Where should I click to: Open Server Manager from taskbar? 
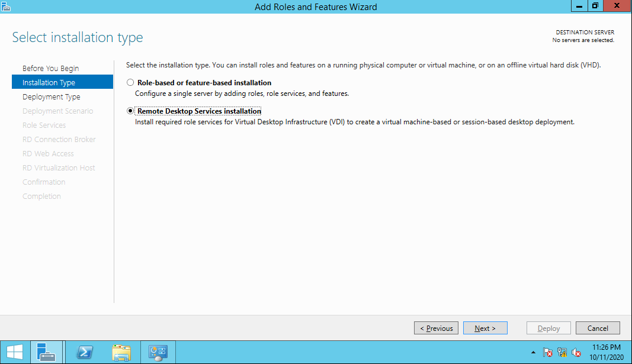(x=46, y=352)
